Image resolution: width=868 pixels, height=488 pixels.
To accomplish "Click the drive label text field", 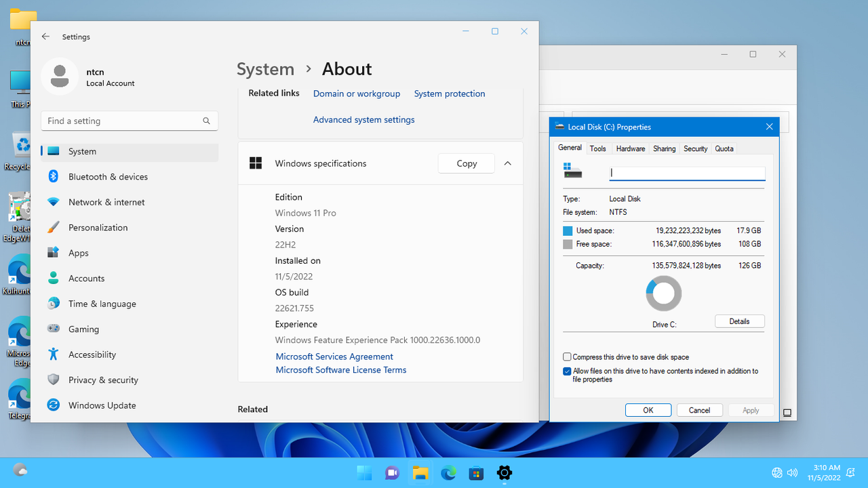I will click(688, 174).
